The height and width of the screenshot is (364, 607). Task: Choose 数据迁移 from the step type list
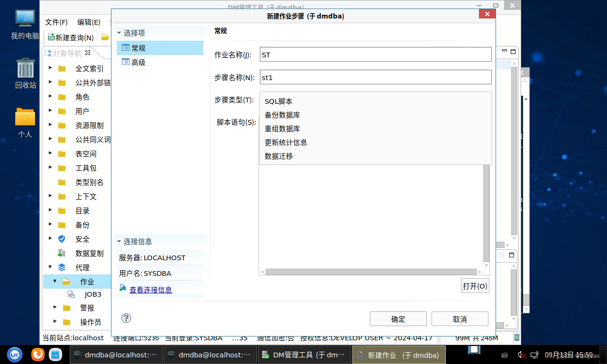tap(375, 156)
